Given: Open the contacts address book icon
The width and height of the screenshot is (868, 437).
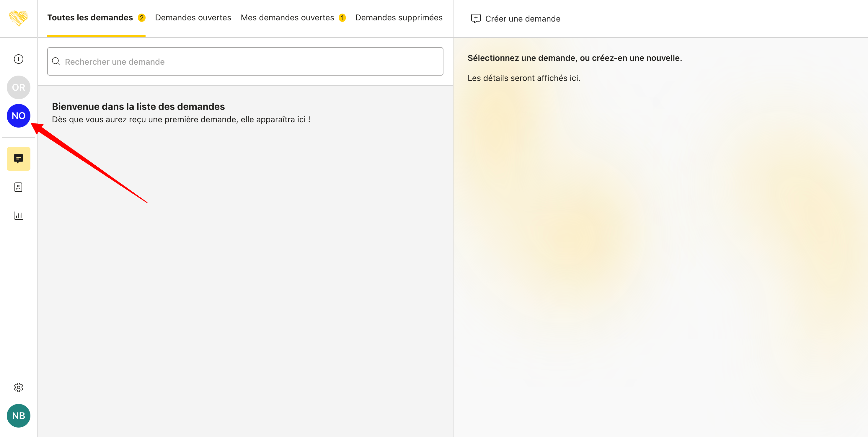Looking at the screenshot, I should 19,187.
